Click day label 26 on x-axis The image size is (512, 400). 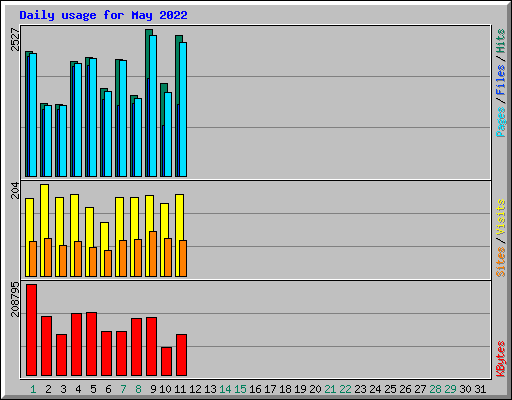405,389
